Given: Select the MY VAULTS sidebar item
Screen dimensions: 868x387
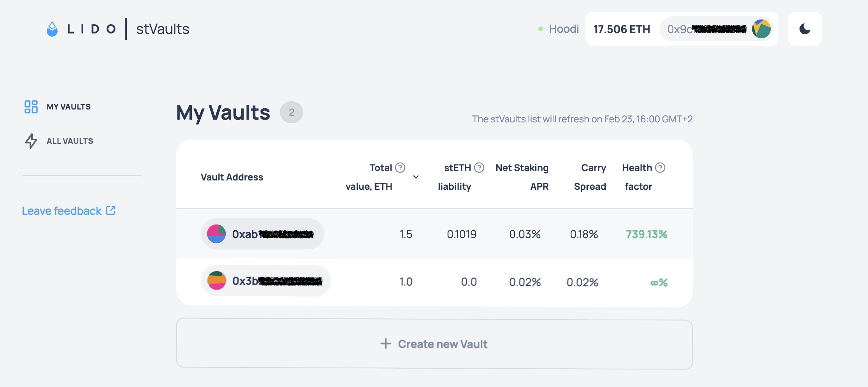Looking at the screenshot, I should (x=69, y=107).
